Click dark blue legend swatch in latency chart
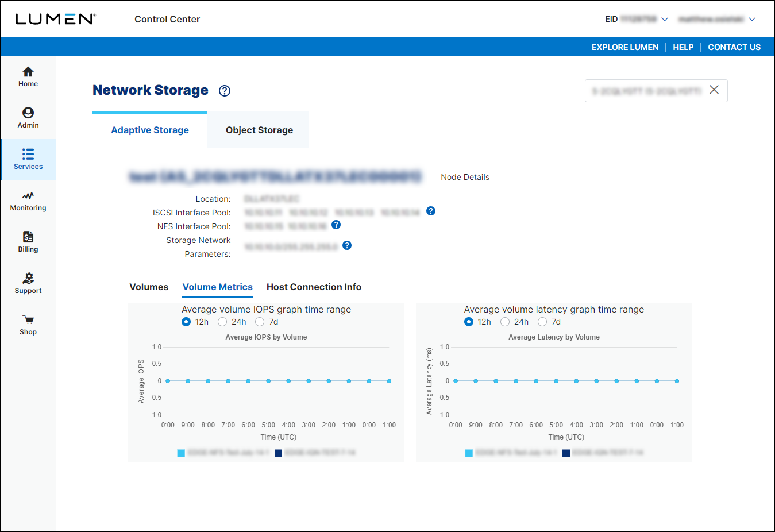The height and width of the screenshot is (532, 775). tap(566, 453)
